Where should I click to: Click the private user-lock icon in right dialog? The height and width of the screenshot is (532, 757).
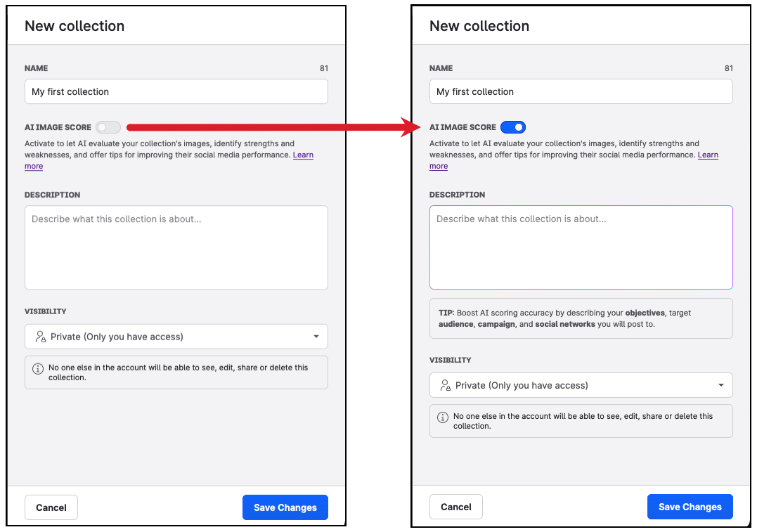[x=446, y=385]
